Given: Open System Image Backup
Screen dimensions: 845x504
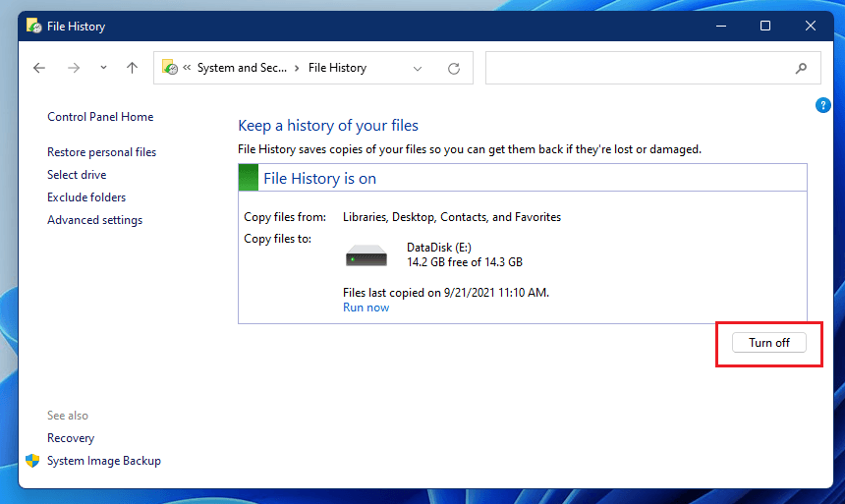Looking at the screenshot, I should pyautogui.click(x=104, y=461).
